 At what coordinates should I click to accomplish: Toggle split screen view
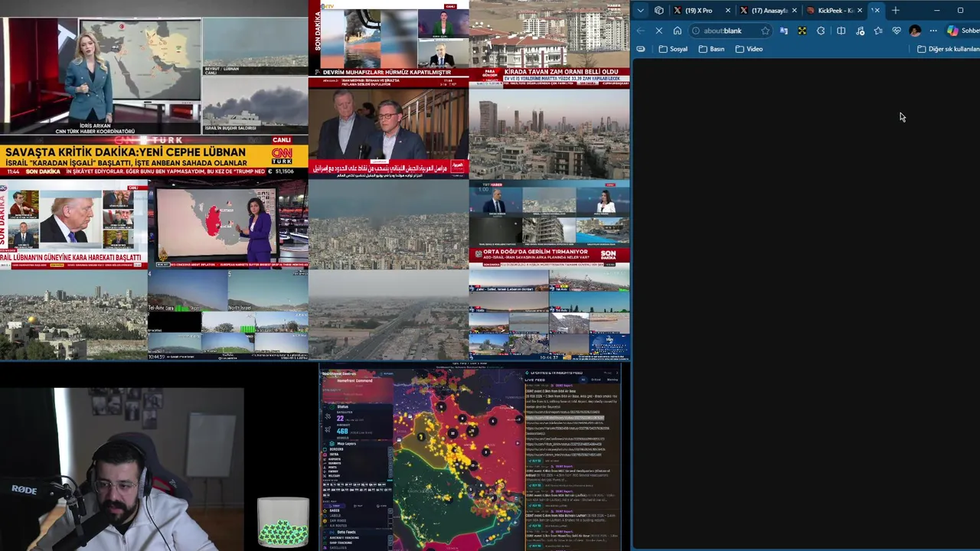click(x=841, y=31)
